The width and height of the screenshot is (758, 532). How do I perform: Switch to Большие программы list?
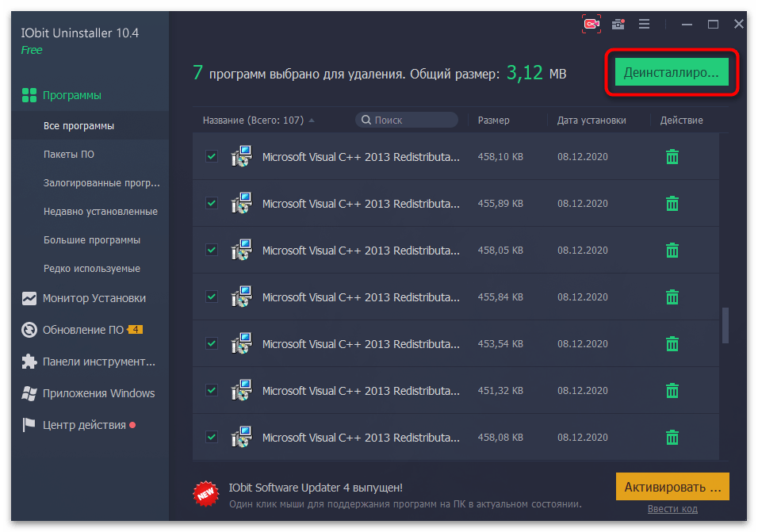(92, 240)
